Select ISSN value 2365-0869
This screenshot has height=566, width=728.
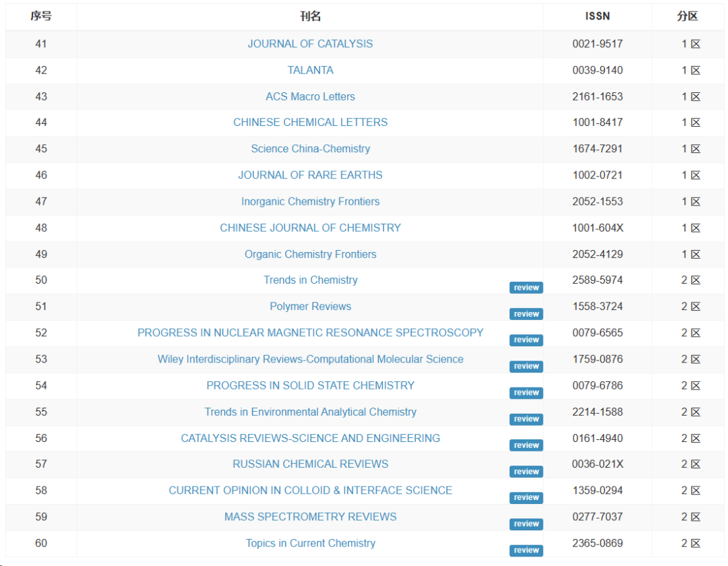(597, 543)
